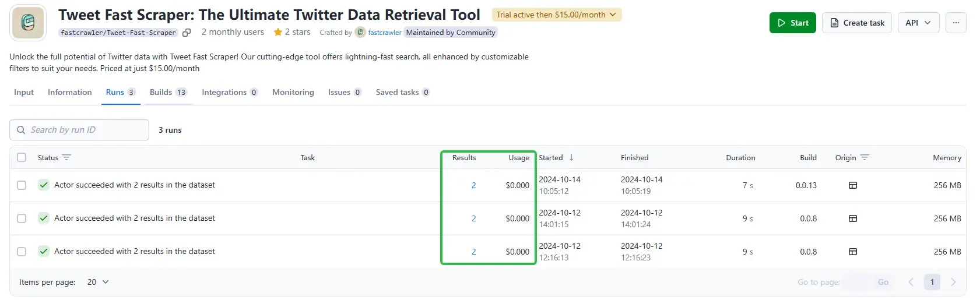
Task: Open results link for the 14:01:15 run
Action: tap(474, 218)
